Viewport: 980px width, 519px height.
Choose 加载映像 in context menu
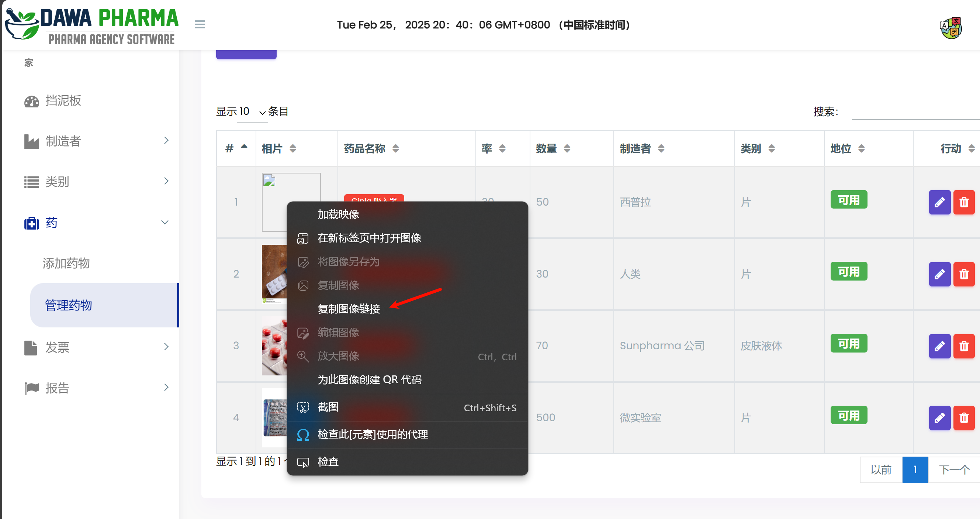[x=407, y=214]
